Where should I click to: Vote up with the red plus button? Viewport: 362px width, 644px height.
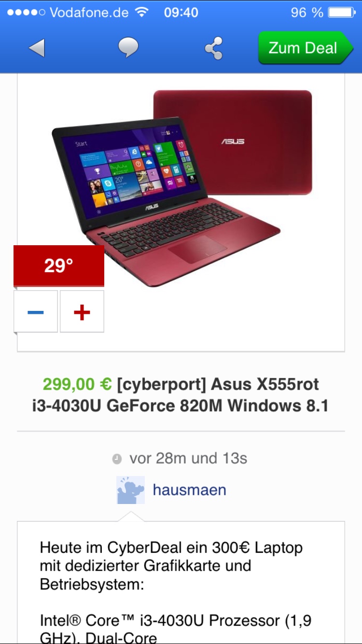82,312
